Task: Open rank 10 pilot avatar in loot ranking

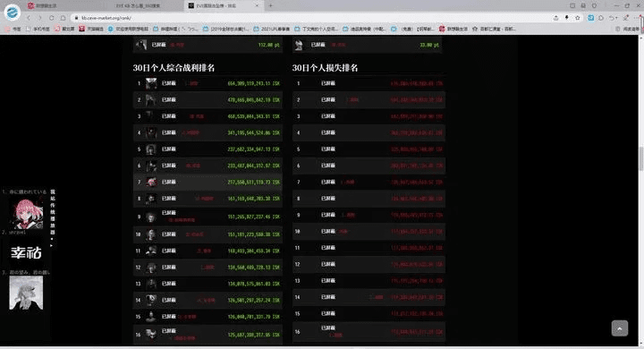Action: pyautogui.click(x=151, y=234)
